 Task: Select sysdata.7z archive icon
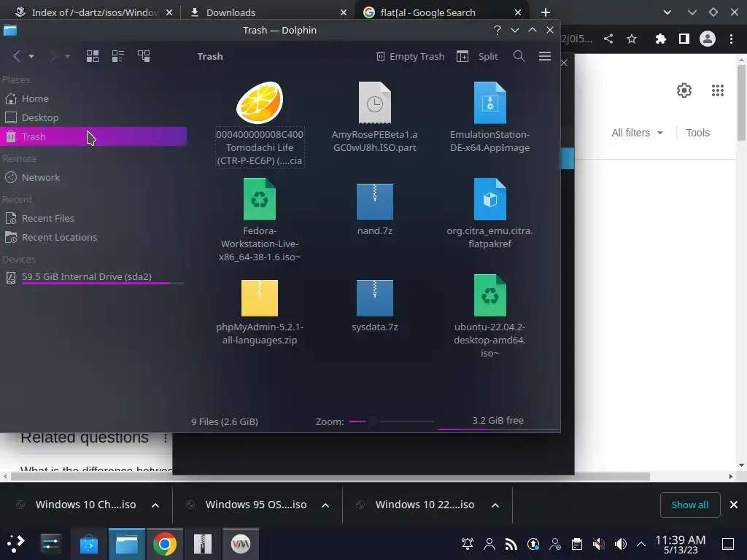[375, 298]
